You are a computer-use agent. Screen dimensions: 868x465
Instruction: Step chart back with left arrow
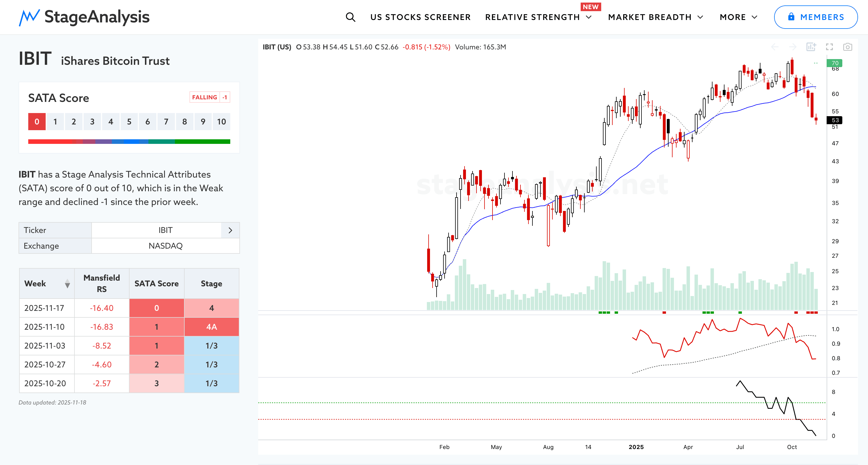775,47
